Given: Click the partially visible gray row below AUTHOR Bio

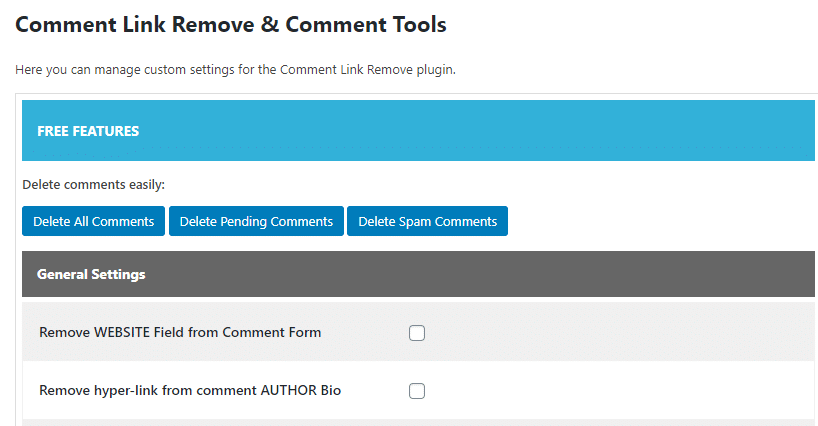Looking at the screenshot, I should click(400, 423).
